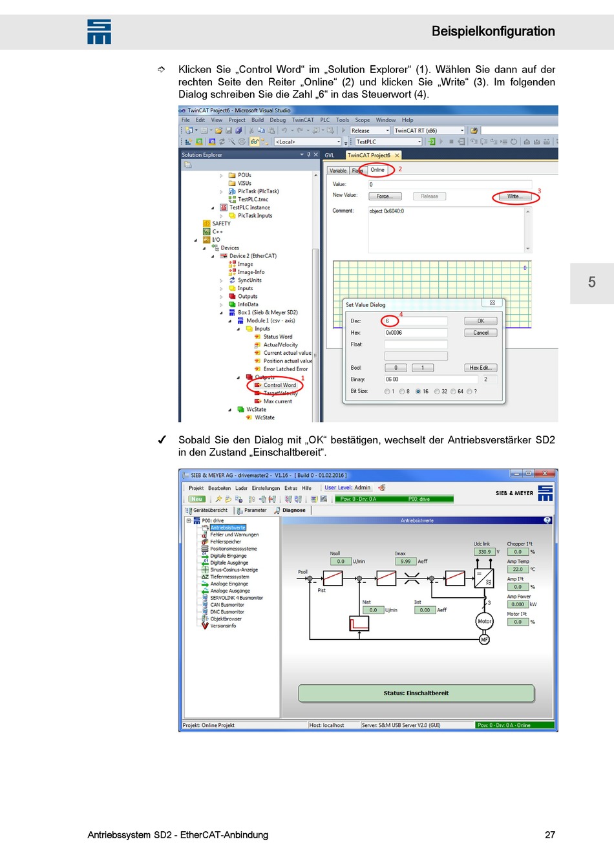The width and height of the screenshot is (614, 868).
Task: Click the Dec input field showing 6
Action: (416, 321)
